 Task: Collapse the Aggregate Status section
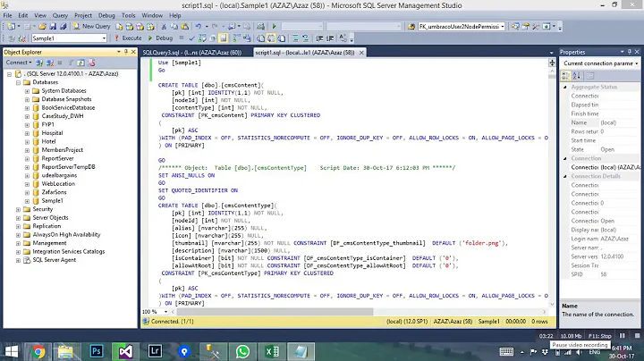[x=564, y=87]
